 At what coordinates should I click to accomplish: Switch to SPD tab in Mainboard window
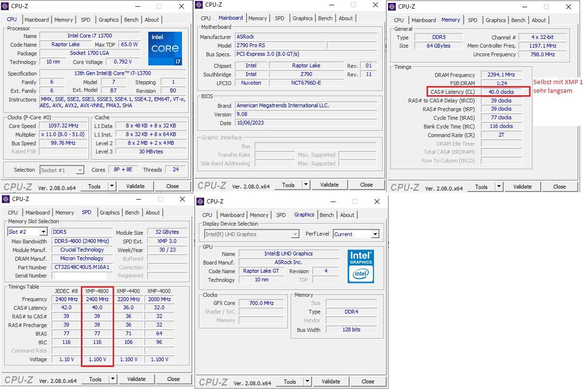point(279,18)
